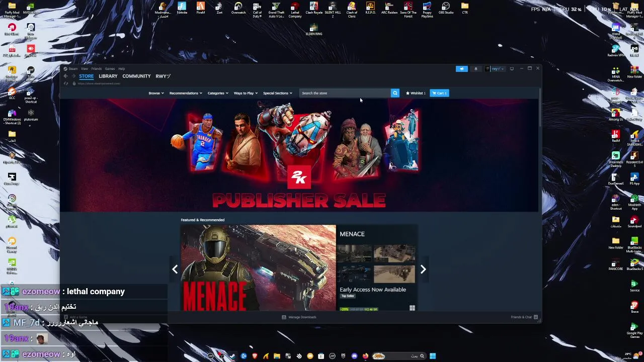644x362 pixels.
Task: Open the Wishlist button
Action: click(416, 93)
